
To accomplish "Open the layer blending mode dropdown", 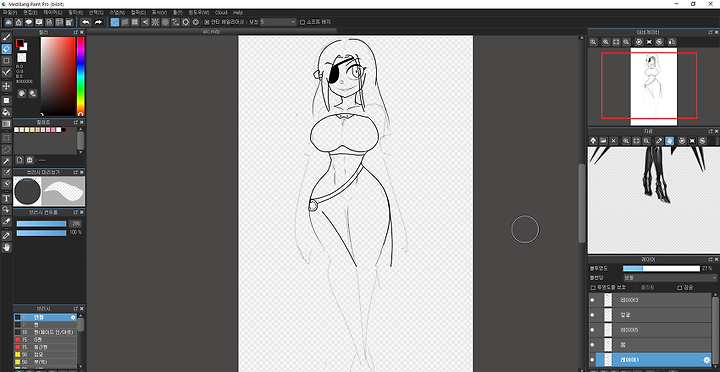I will tap(669, 278).
